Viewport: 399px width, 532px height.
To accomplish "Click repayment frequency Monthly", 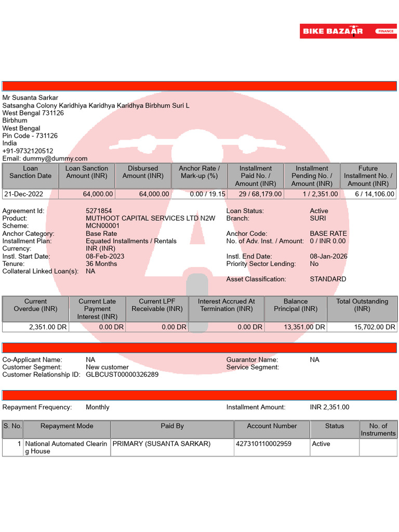I will tap(97, 407).
